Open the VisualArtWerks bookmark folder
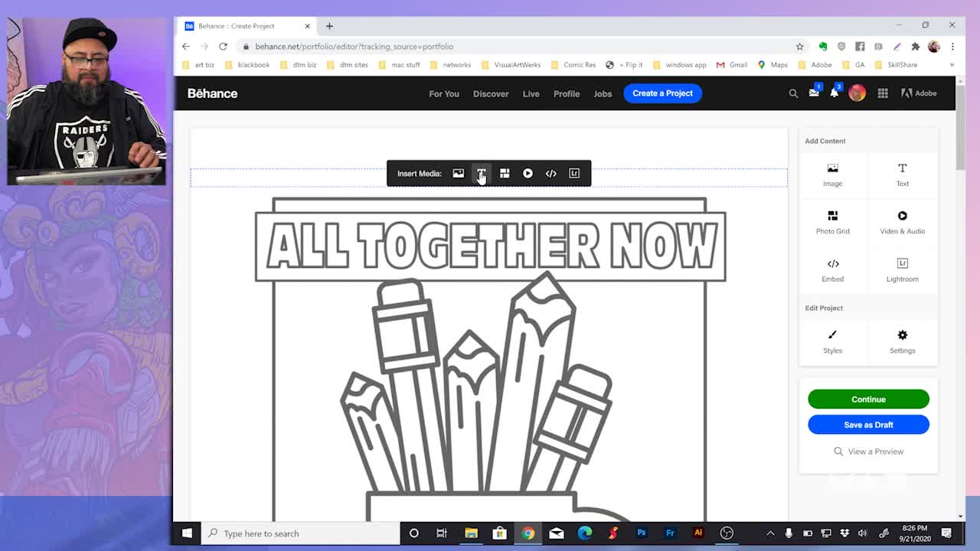 [511, 65]
